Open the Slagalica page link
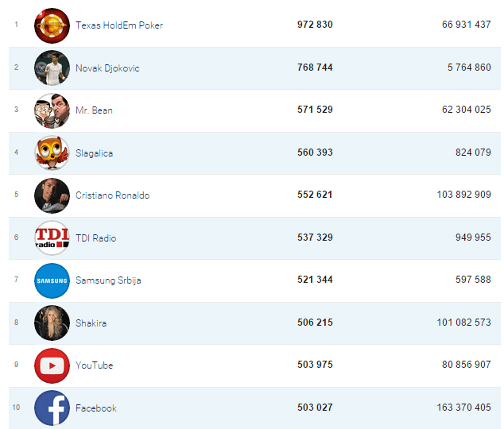Image resolution: width=504 pixels, height=429 pixels. pos(94,153)
